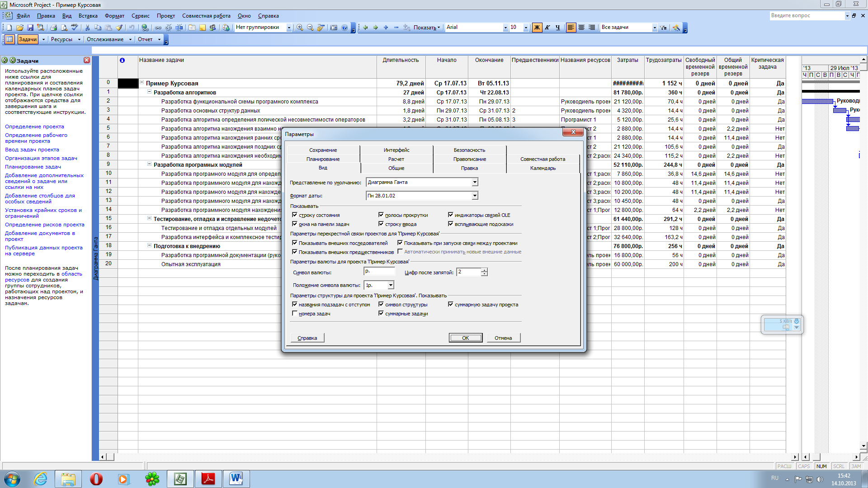Image resolution: width=868 pixels, height=488 pixels.
Task: Click the Undo arrow icon
Action: click(132, 28)
